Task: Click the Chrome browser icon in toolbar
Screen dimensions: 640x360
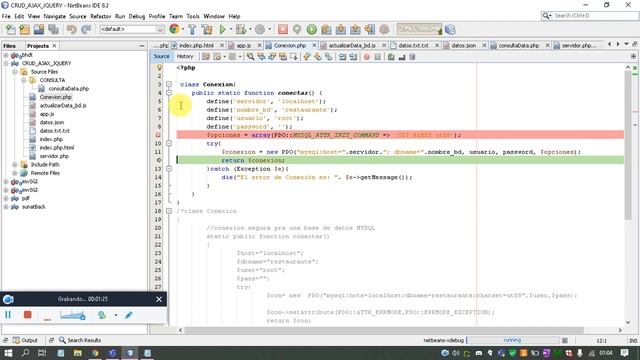Action: tap(174, 29)
